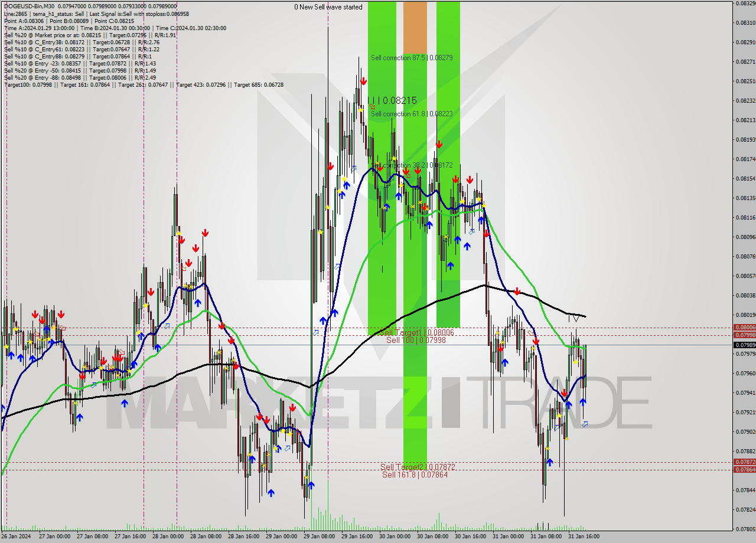Click the red 0.08006 price tag on axis
Viewport: 756px width, 543px height.
[745, 327]
